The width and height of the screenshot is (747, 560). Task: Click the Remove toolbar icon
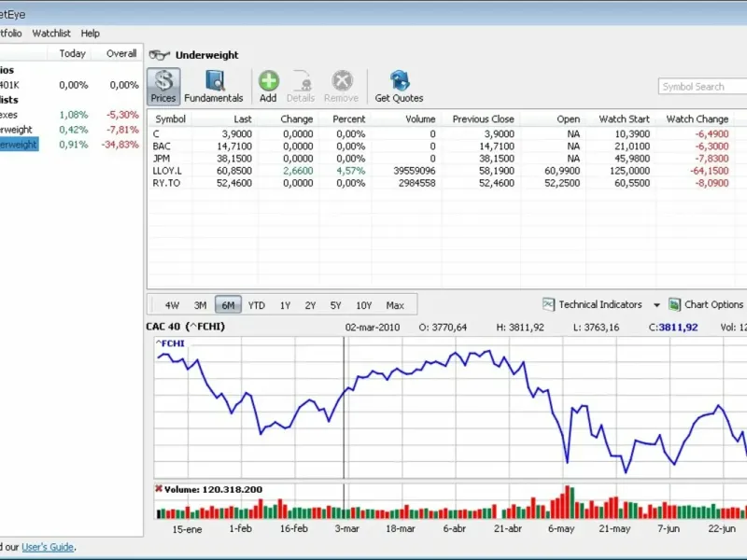341,86
